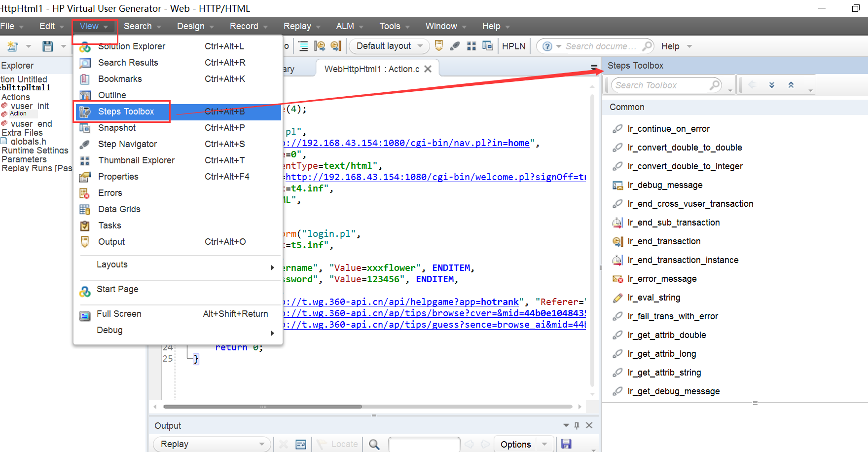The width and height of the screenshot is (868, 452).
Task: Open the Save button dropdown arrow
Action: point(64,46)
